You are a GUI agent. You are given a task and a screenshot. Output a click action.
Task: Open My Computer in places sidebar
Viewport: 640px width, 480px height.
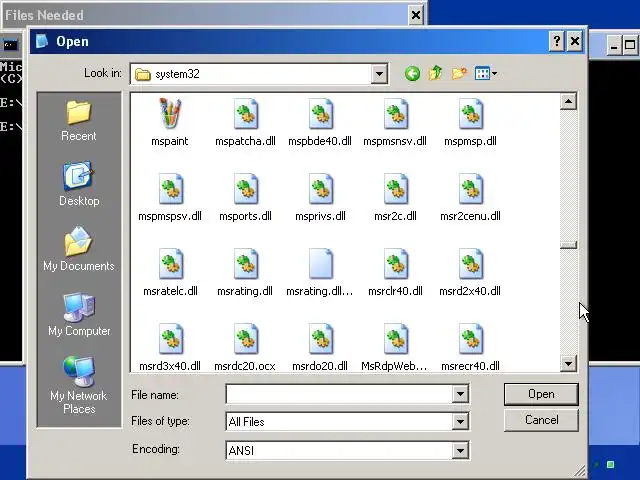79,314
